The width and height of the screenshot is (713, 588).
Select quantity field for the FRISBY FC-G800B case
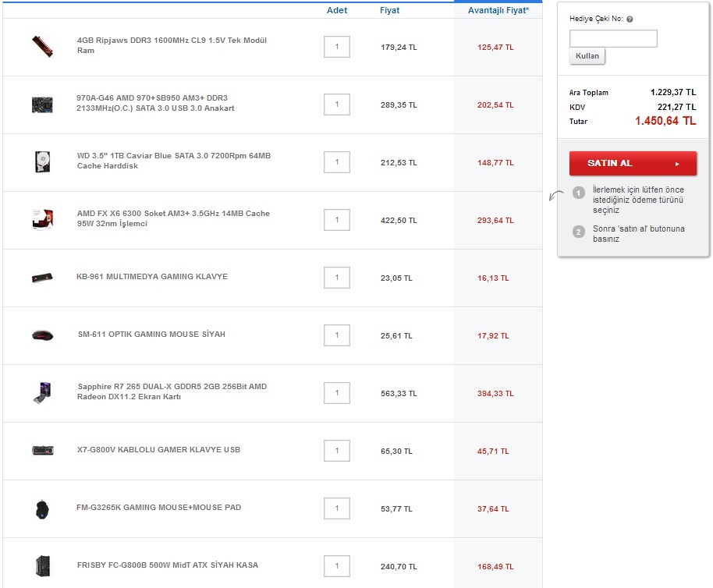coord(337,566)
